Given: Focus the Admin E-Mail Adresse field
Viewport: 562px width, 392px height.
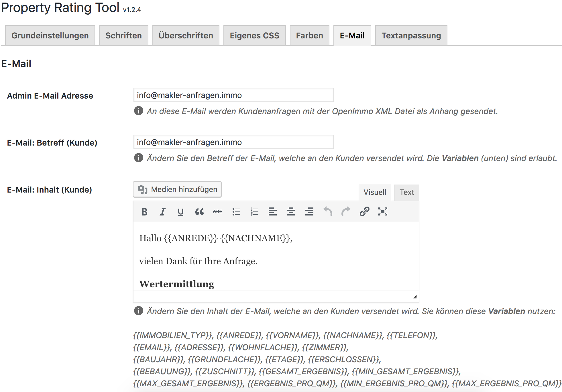Looking at the screenshot, I should coord(233,95).
